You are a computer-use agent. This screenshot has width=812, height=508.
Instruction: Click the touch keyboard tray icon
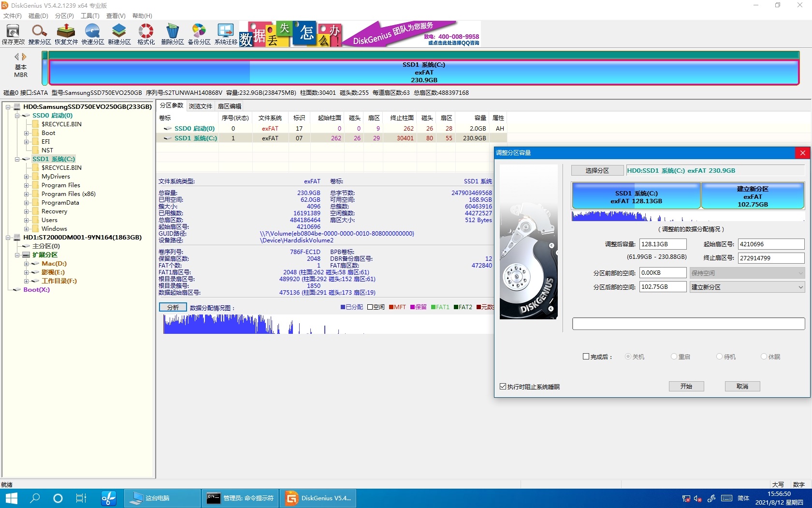pos(726,498)
